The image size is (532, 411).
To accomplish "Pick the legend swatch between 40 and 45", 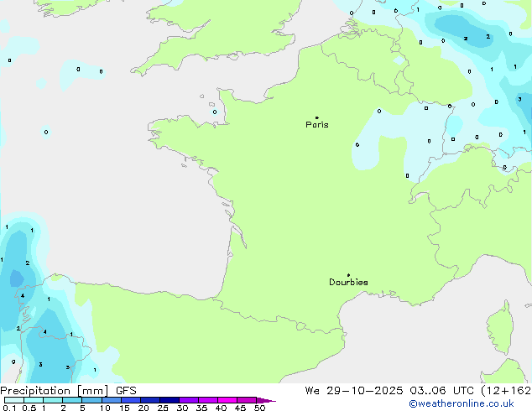I will tap(227, 400).
